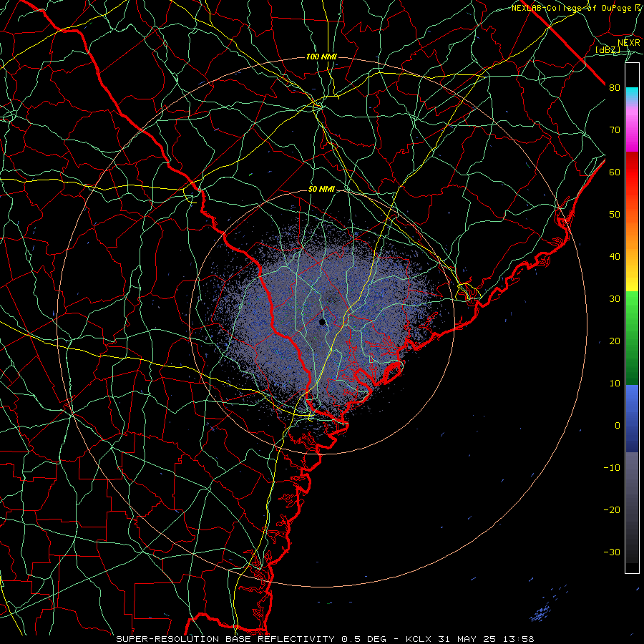644x644 pixels.
Task: Click the blue echo cluster offshore at bottom right
Action: 541,613
